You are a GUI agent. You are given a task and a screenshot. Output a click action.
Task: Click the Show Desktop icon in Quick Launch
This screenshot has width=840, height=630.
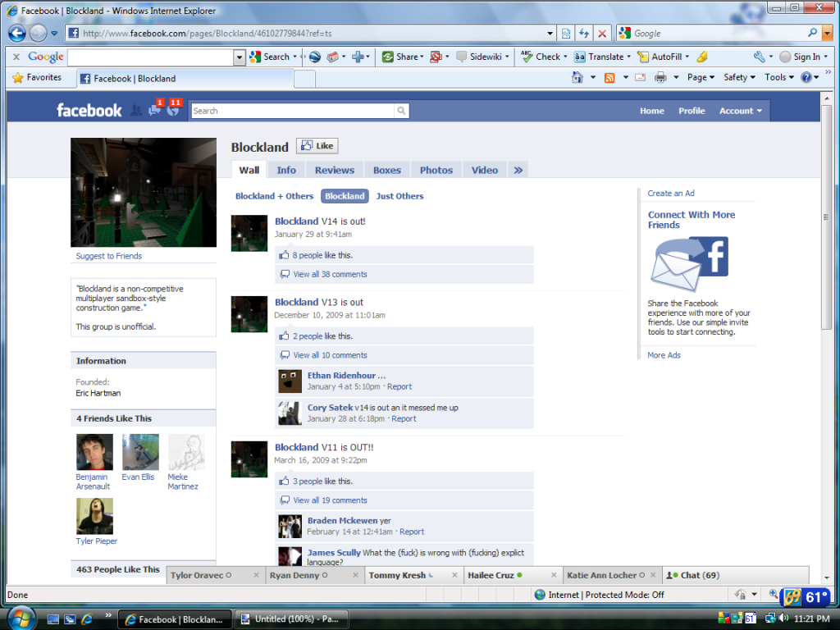[x=53, y=619]
